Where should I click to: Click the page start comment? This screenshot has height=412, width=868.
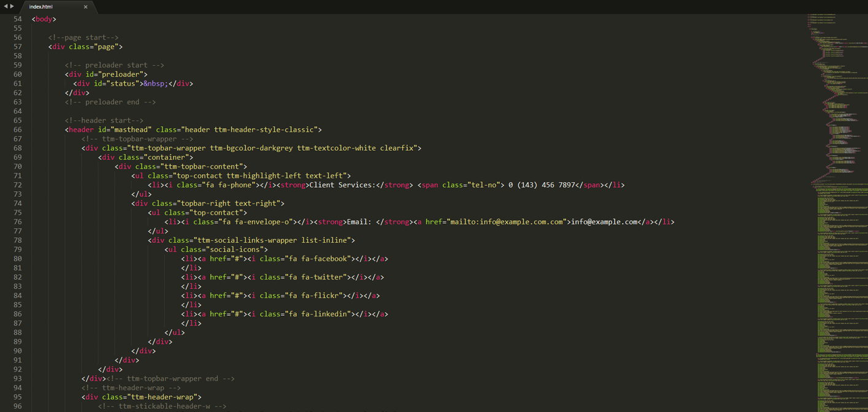(x=83, y=37)
